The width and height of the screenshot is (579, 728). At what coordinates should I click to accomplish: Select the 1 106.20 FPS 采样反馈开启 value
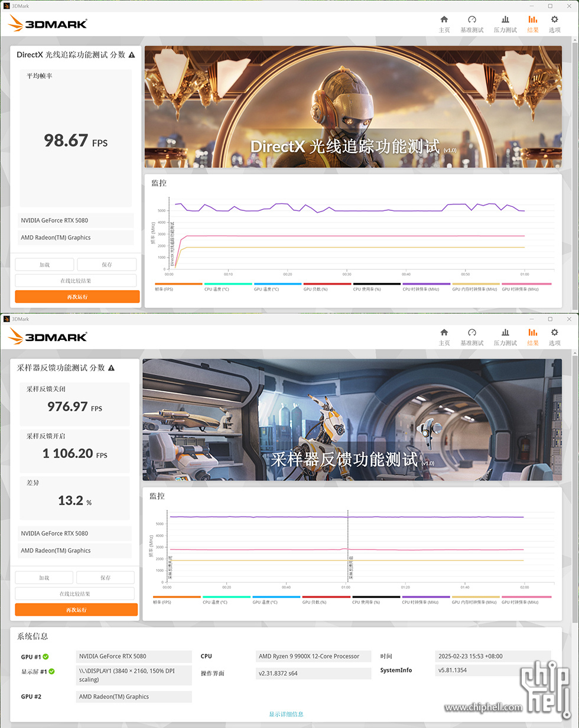point(75,453)
